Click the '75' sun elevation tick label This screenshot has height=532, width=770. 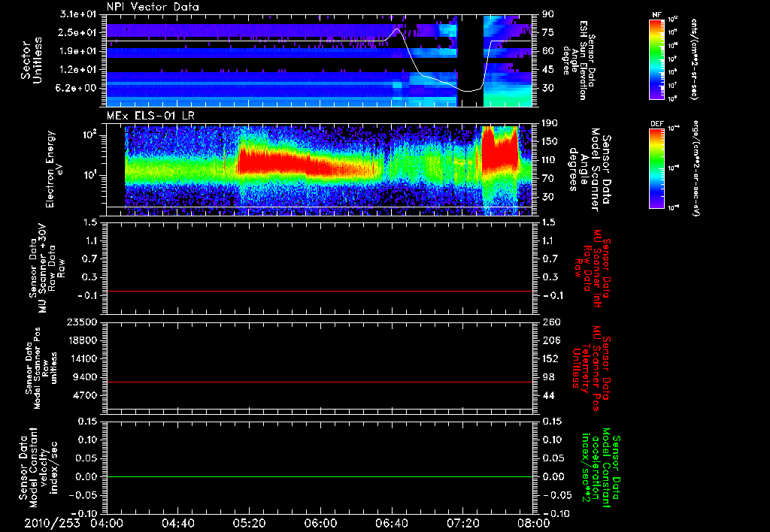click(x=548, y=32)
